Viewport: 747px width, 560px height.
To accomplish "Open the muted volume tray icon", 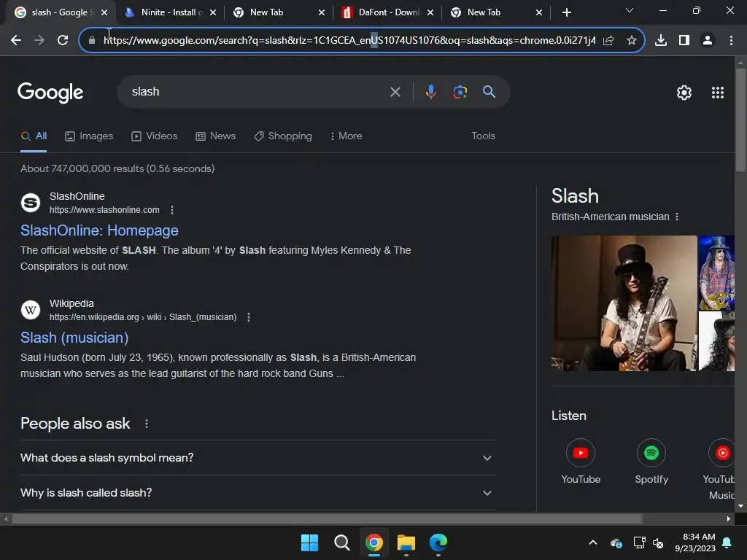I will 658,542.
